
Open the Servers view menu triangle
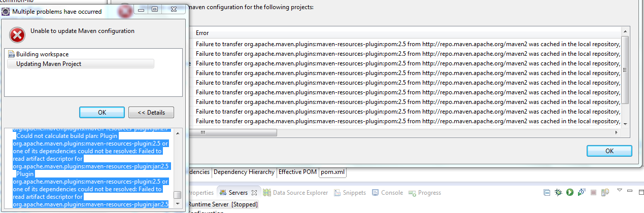click(619, 191)
